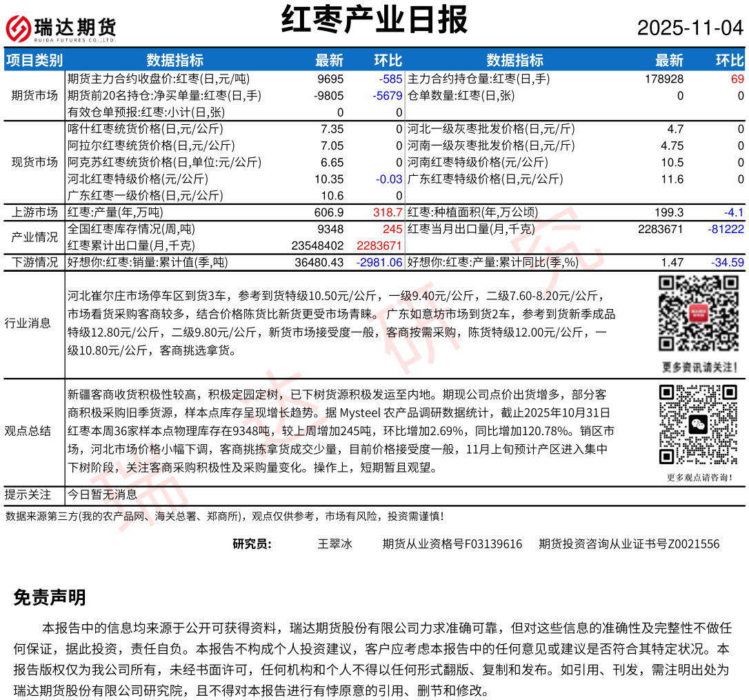749x700 pixels.
Task: Click the 红枣产业日报 title
Action: pyautogui.click(x=374, y=19)
